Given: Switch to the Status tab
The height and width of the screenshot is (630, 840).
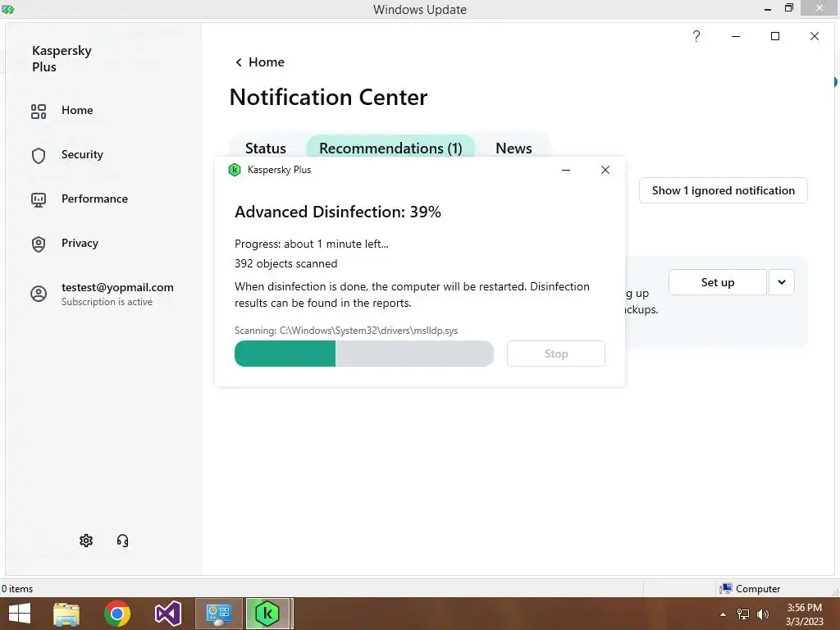Looking at the screenshot, I should coord(266,148).
